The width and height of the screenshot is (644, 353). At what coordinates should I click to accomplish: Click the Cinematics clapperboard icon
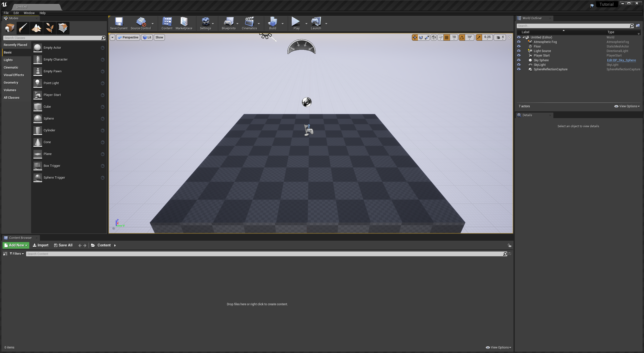click(x=249, y=22)
